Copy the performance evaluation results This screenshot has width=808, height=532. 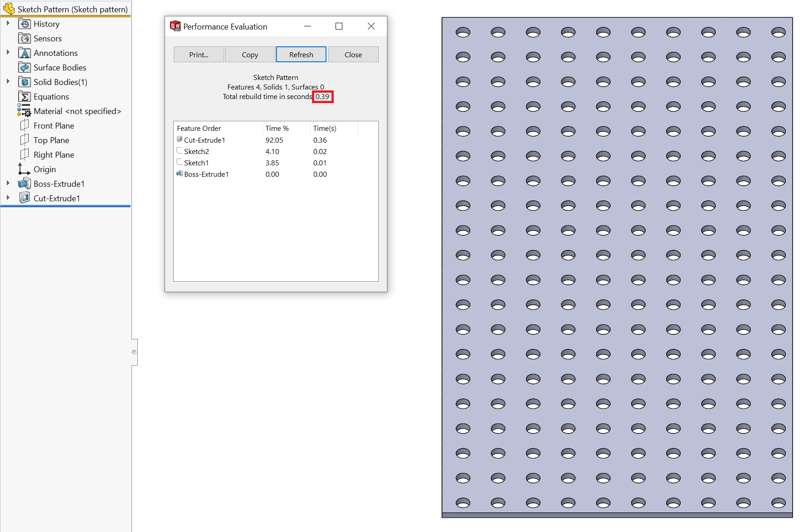point(250,55)
